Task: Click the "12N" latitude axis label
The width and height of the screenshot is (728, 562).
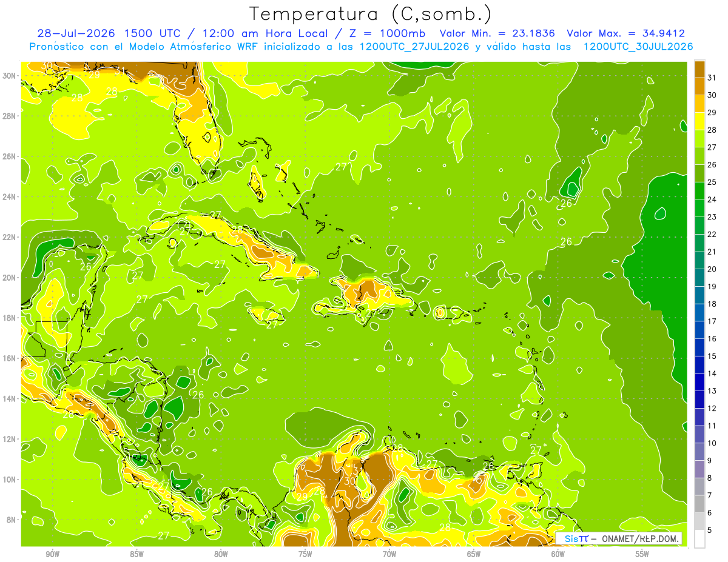Action: (9, 439)
